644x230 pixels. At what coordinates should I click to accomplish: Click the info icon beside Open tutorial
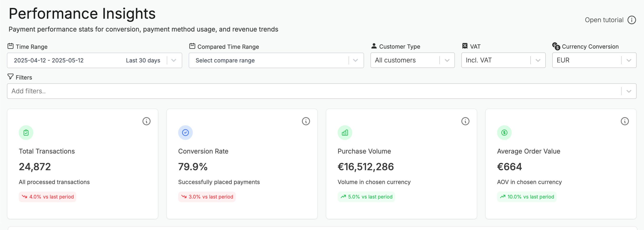[x=632, y=20]
